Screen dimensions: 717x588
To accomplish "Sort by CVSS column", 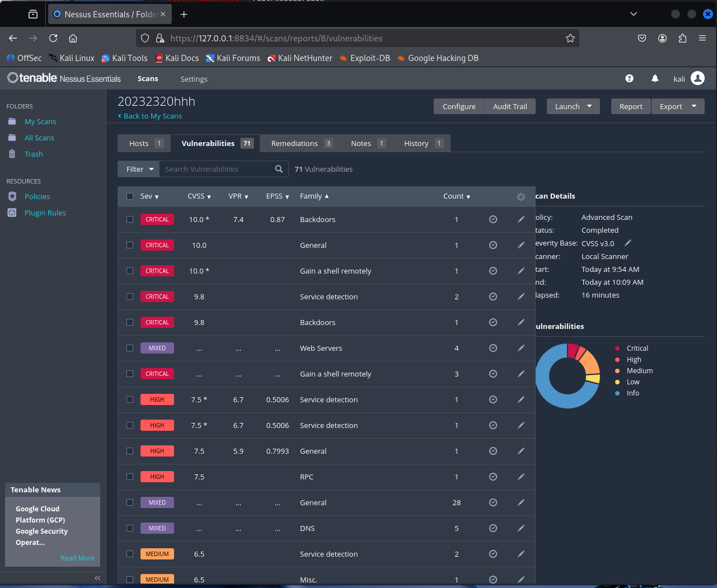I will (x=199, y=196).
